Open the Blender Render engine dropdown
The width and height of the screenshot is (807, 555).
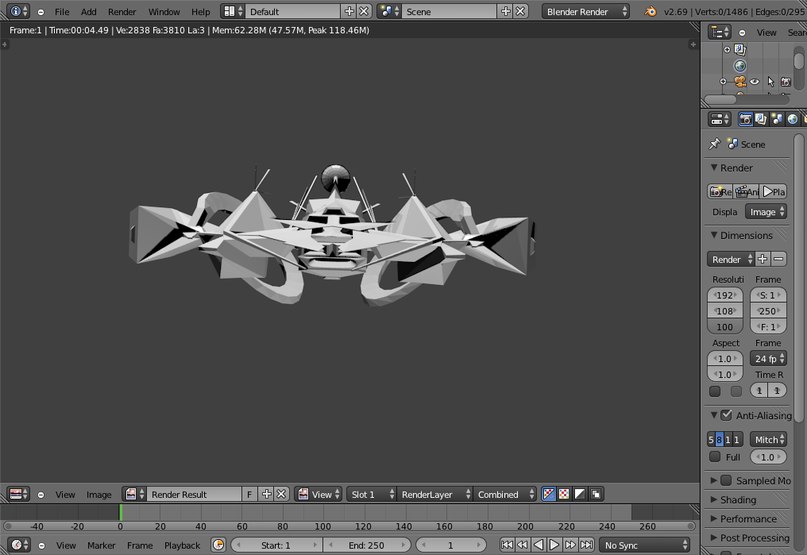point(586,11)
